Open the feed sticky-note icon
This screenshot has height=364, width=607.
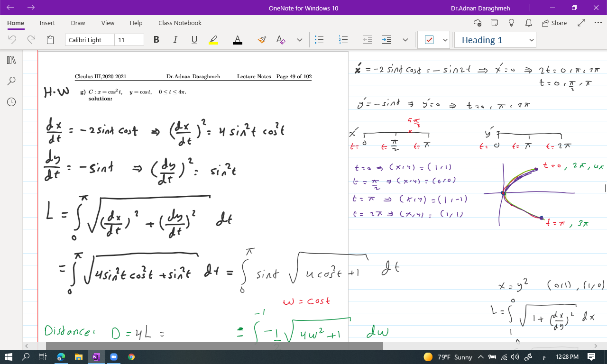click(x=494, y=23)
